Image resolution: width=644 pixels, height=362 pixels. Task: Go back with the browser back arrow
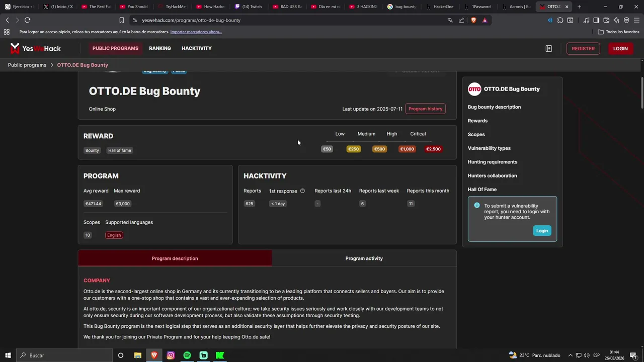click(x=7, y=20)
